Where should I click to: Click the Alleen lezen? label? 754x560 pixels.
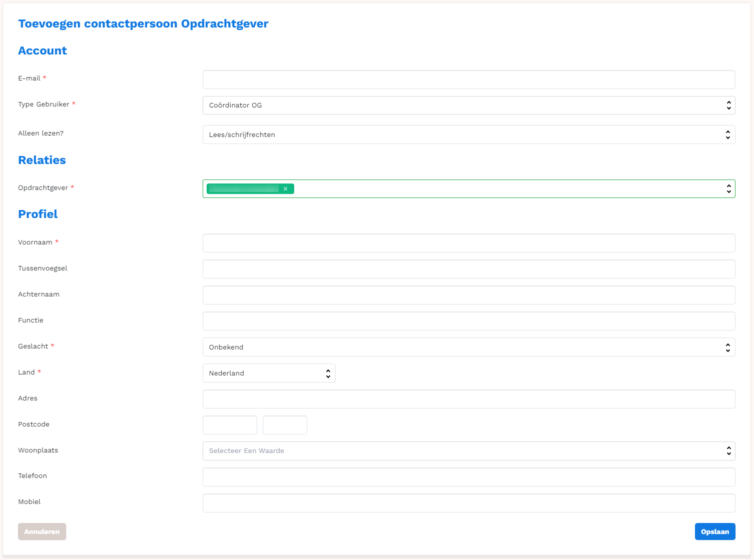[41, 133]
